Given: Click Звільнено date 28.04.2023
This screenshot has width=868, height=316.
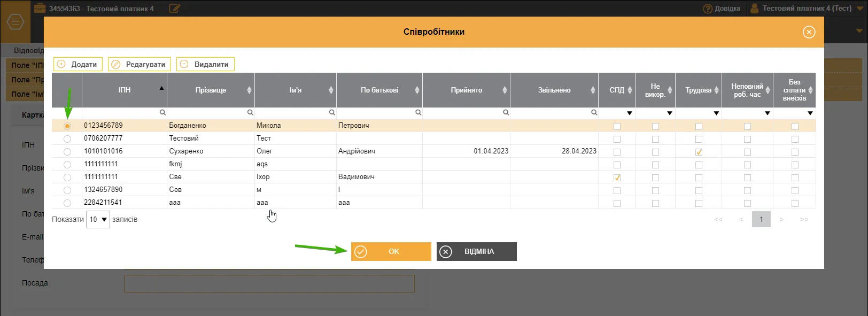Looking at the screenshot, I should tap(579, 151).
